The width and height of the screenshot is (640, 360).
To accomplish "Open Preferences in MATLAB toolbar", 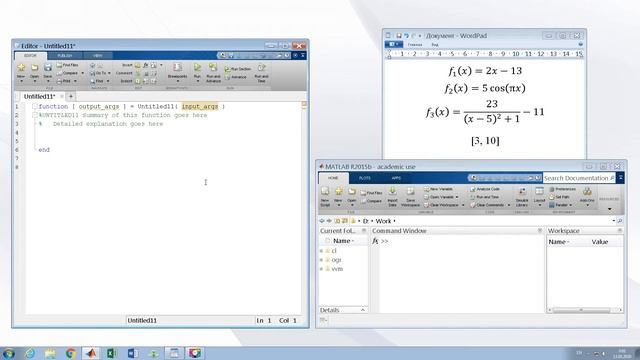I will click(562, 189).
